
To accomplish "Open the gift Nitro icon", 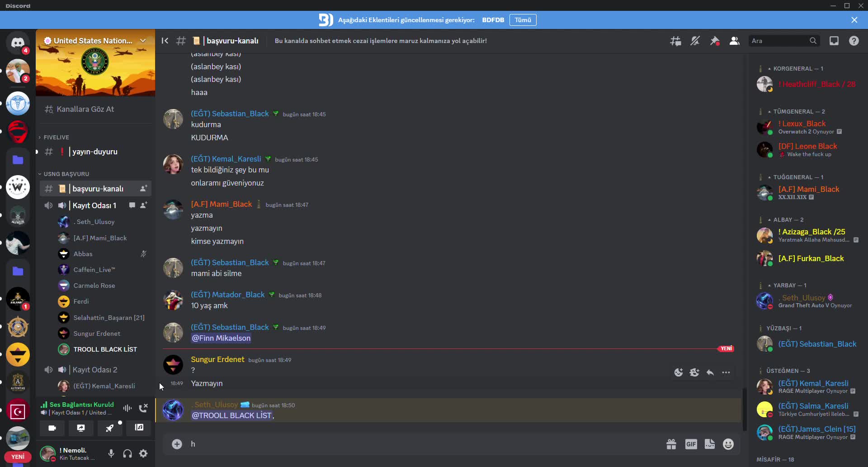I will point(671,444).
